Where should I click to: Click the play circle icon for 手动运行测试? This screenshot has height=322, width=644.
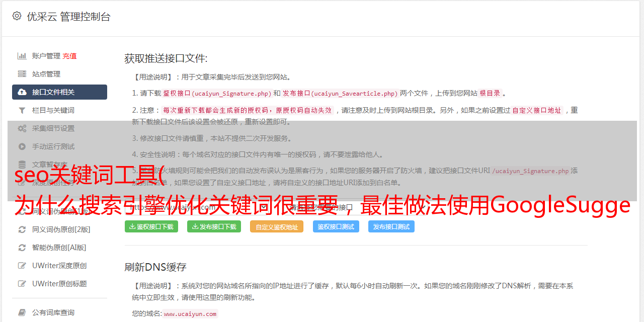coord(22,146)
